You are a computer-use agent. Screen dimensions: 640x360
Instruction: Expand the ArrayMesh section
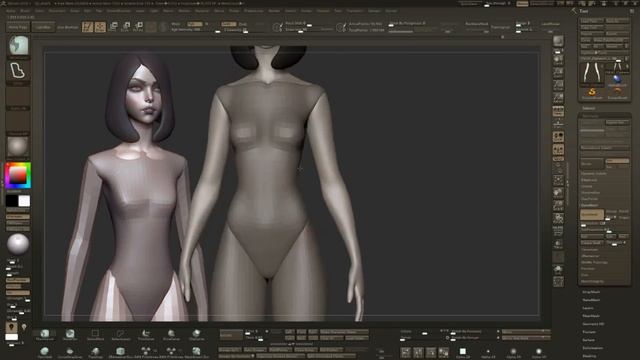point(591,292)
